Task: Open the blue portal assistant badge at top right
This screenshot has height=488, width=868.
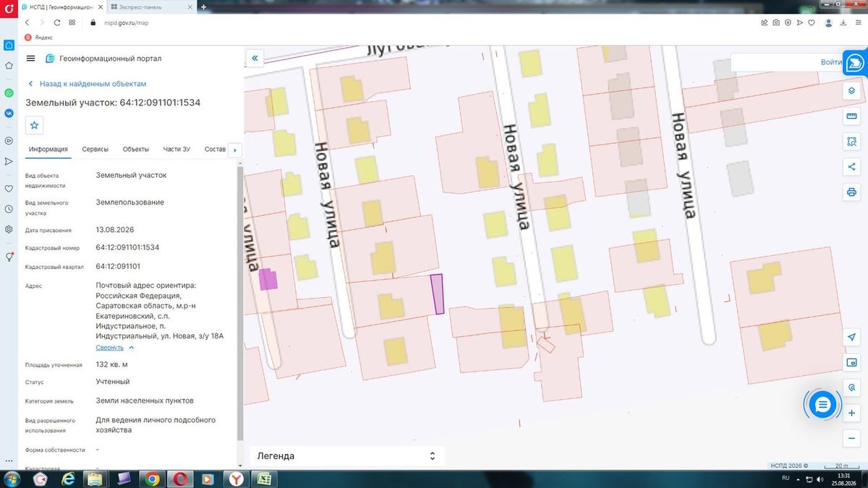Action: pos(855,62)
